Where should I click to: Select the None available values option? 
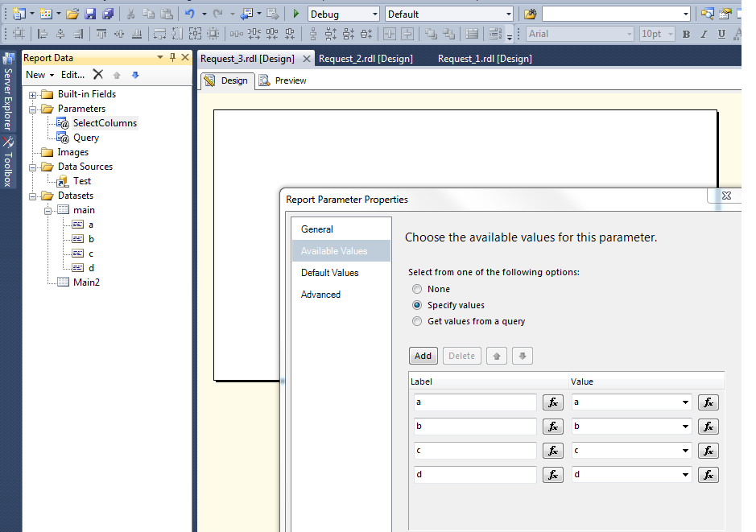pyautogui.click(x=417, y=289)
